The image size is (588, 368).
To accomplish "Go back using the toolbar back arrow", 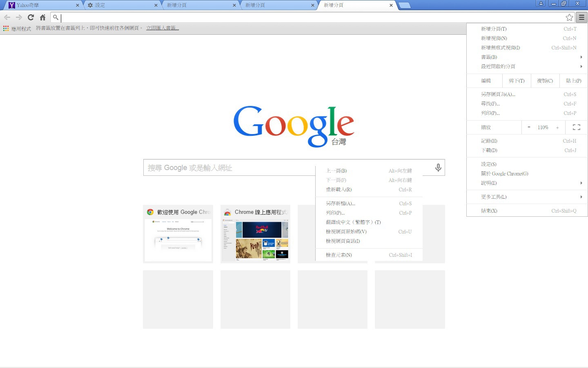I will pyautogui.click(x=7, y=17).
